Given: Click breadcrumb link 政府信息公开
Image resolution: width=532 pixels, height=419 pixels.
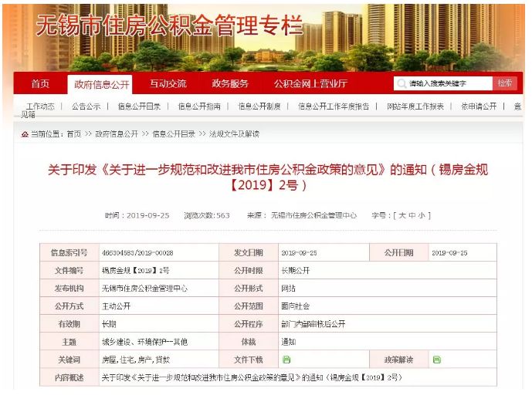Looking at the screenshot, I should click(x=117, y=134).
